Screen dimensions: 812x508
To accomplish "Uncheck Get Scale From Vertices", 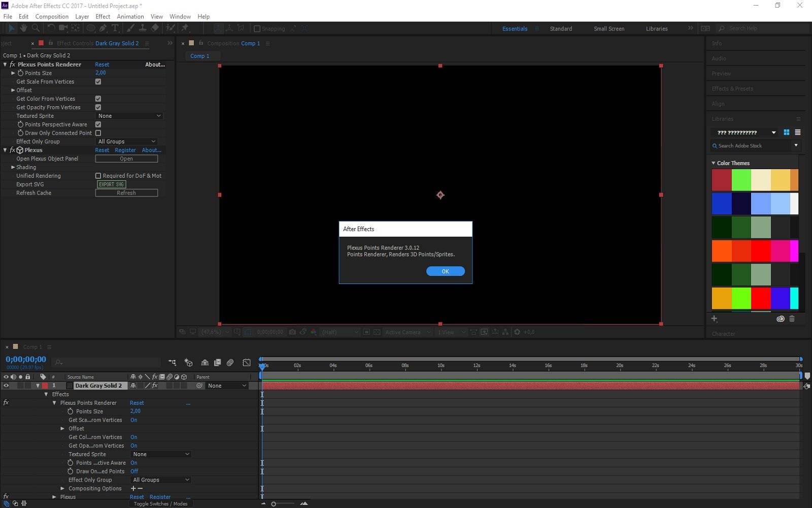I will [x=98, y=82].
